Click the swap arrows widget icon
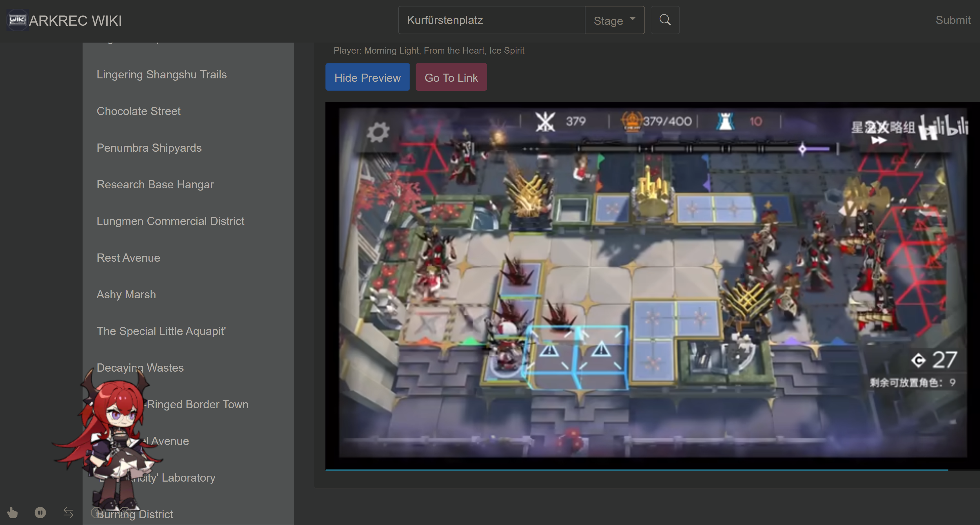This screenshot has height=525, width=980. tap(68, 512)
